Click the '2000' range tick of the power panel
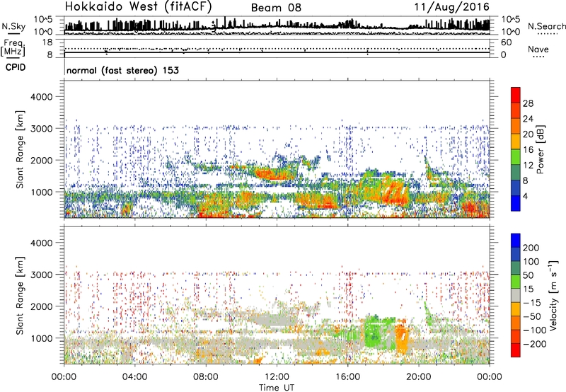Screen dimensions: 566x392 42,160
